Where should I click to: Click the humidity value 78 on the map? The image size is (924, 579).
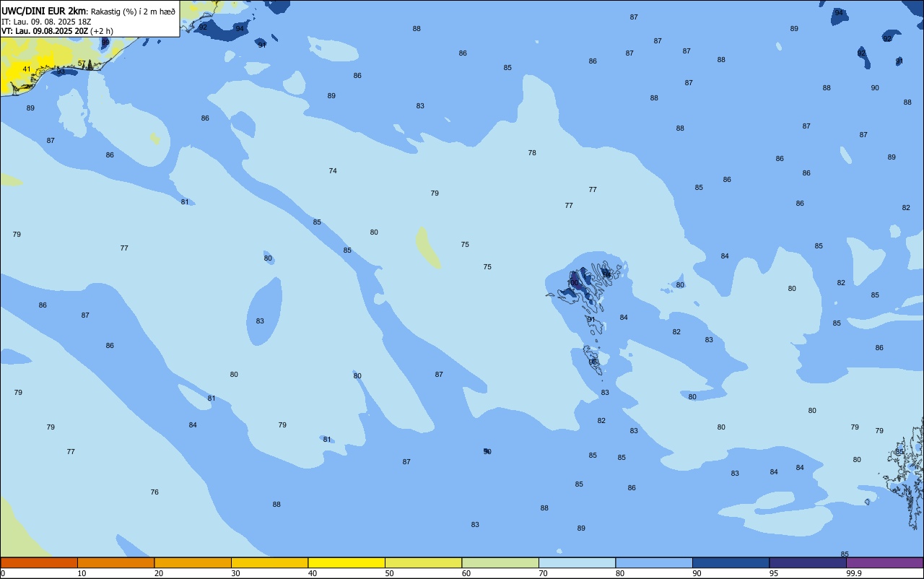532,153
